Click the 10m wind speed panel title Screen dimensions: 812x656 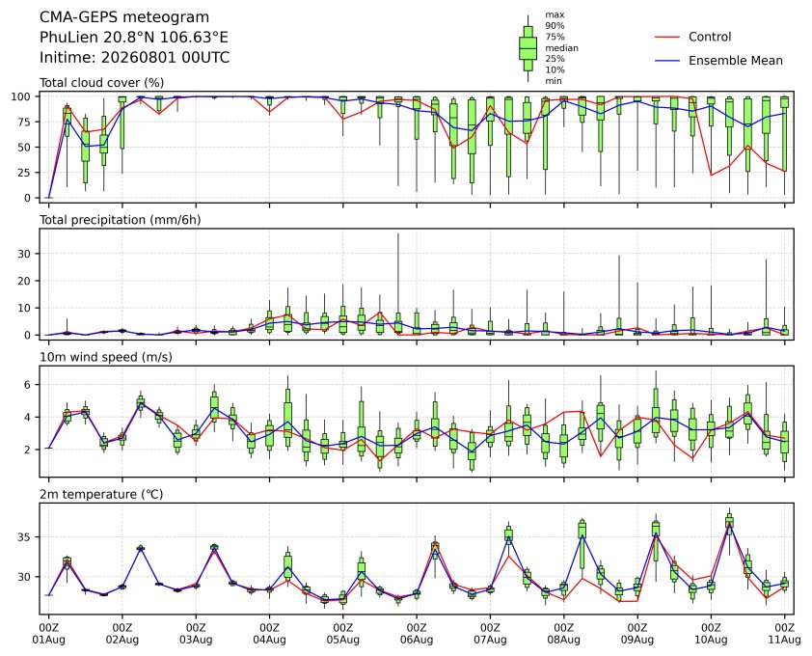click(x=106, y=357)
